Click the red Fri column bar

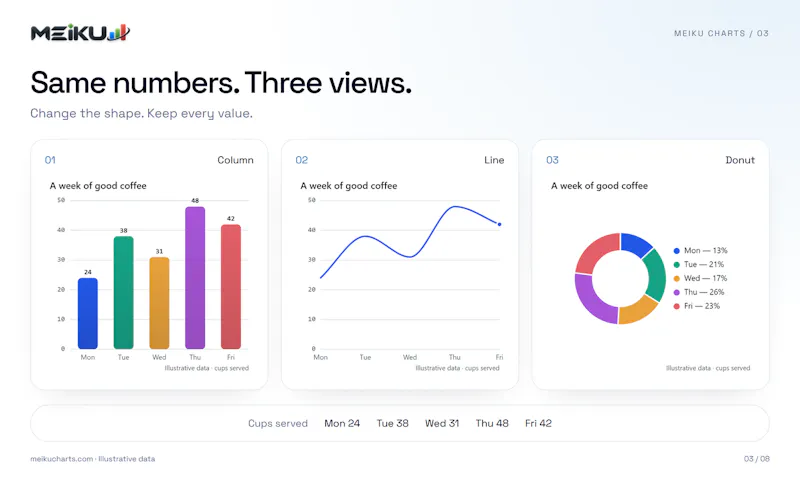coord(231,287)
